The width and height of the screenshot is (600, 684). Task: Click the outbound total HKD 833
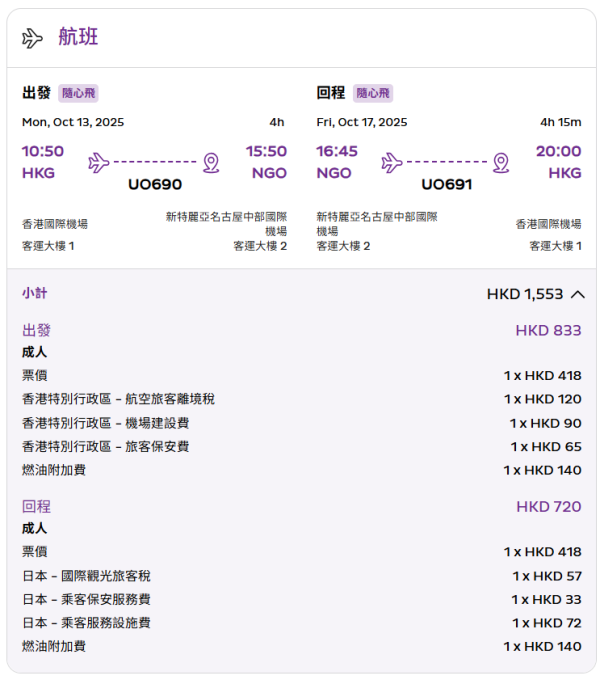(549, 331)
